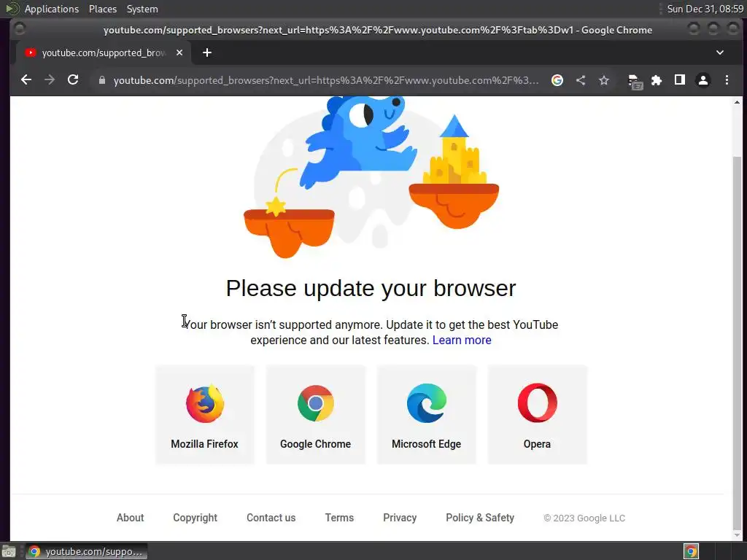Open the Privacy footer link
This screenshot has height=560, width=747.
tap(400, 518)
